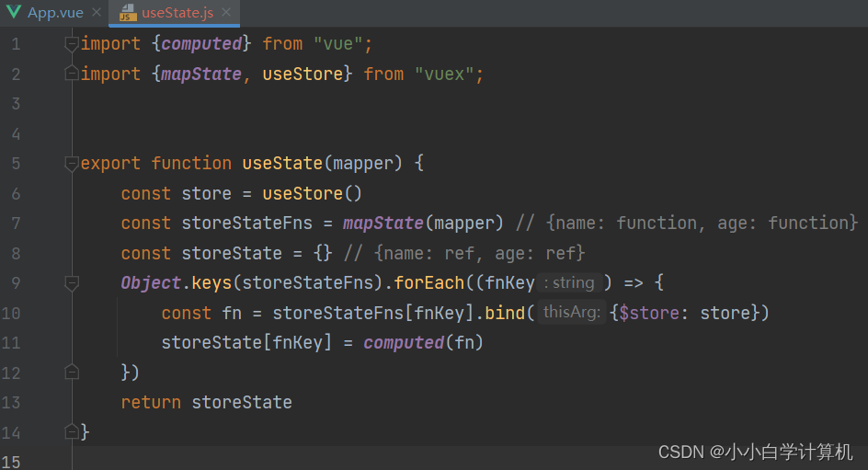Collapse the useState function at line 5
This screenshot has width=868, height=470.
(72, 164)
